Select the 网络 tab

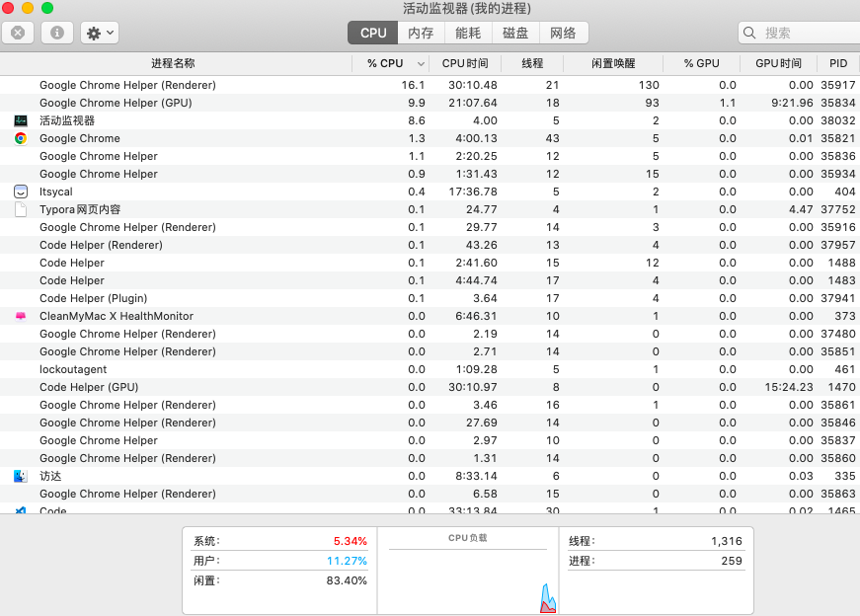[x=563, y=33]
